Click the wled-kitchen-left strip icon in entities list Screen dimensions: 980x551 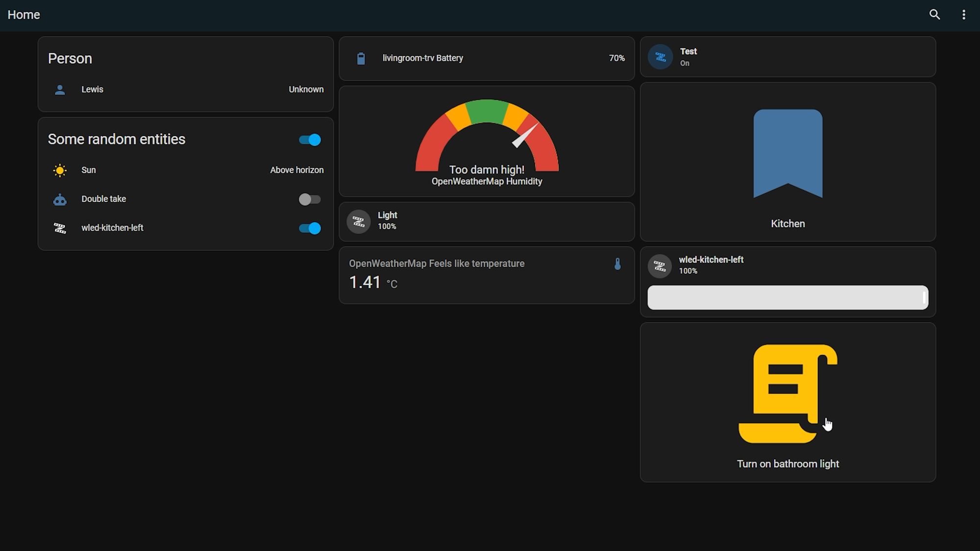pos(60,228)
